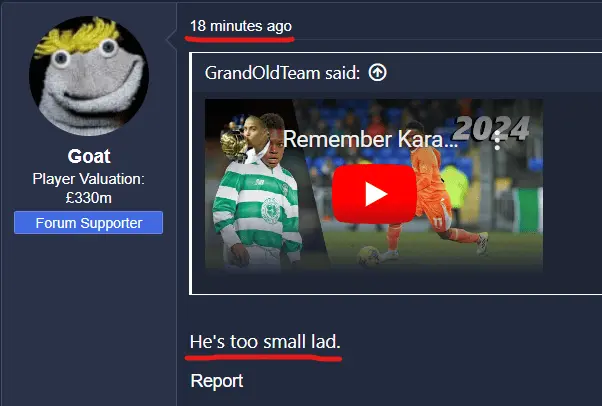
Task: Click 'GrandOldTeam said:' quote header
Action: (x=282, y=73)
